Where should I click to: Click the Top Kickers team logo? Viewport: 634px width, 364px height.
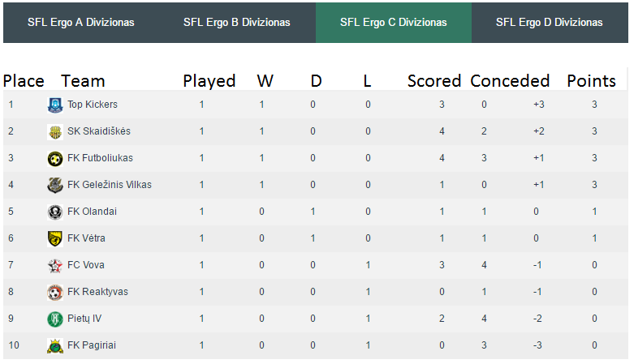(55, 105)
